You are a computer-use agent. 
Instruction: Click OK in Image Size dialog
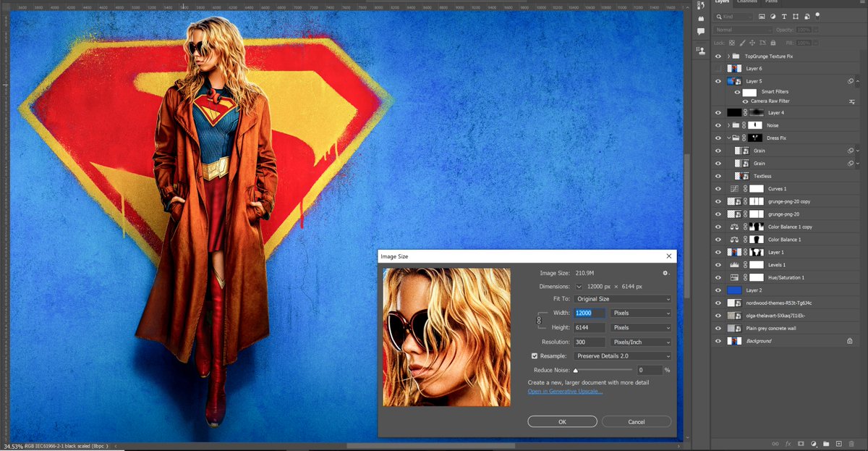tap(562, 421)
